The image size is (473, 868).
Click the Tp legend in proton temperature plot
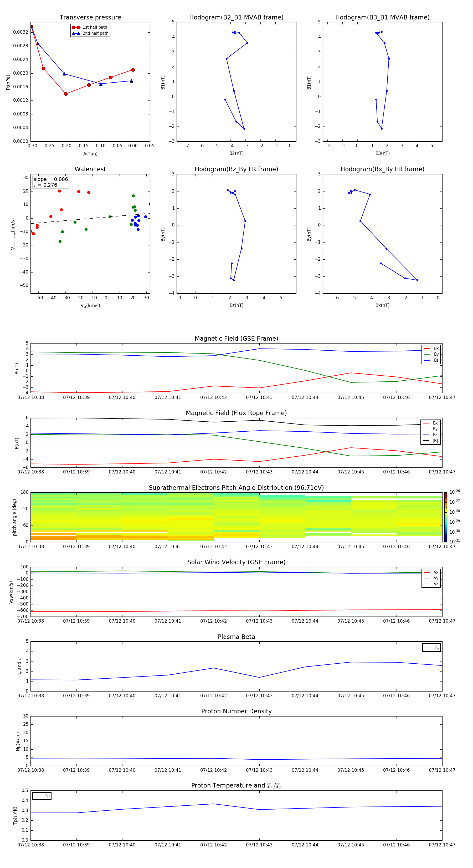[42, 796]
